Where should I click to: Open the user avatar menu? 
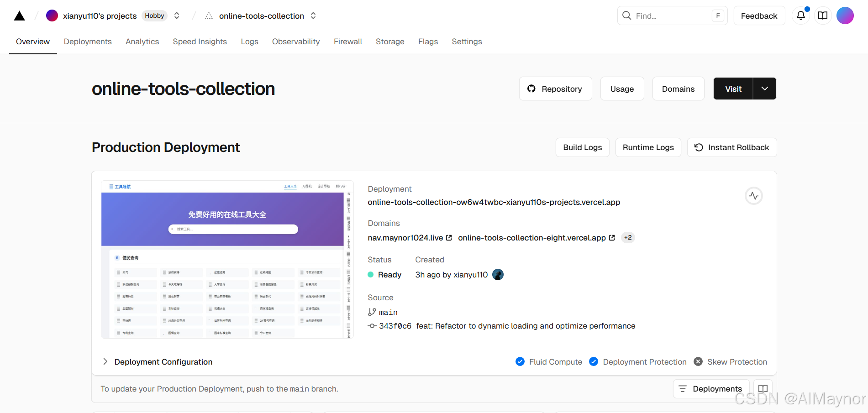pos(845,16)
